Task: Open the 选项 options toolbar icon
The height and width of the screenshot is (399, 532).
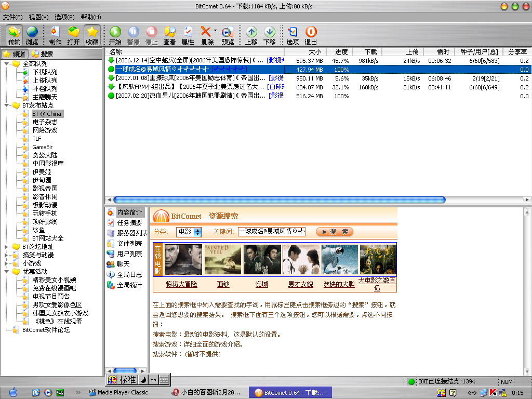Action: [x=292, y=35]
